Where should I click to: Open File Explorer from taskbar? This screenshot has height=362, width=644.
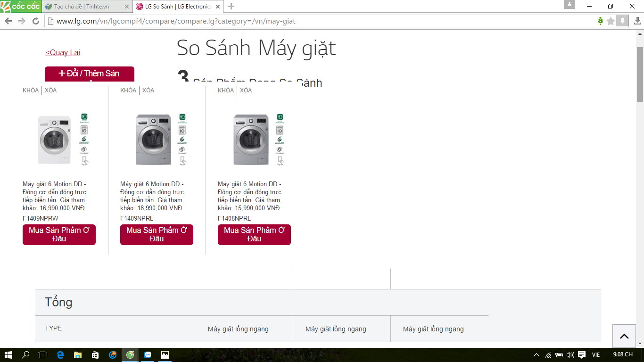pyautogui.click(x=77, y=355)
